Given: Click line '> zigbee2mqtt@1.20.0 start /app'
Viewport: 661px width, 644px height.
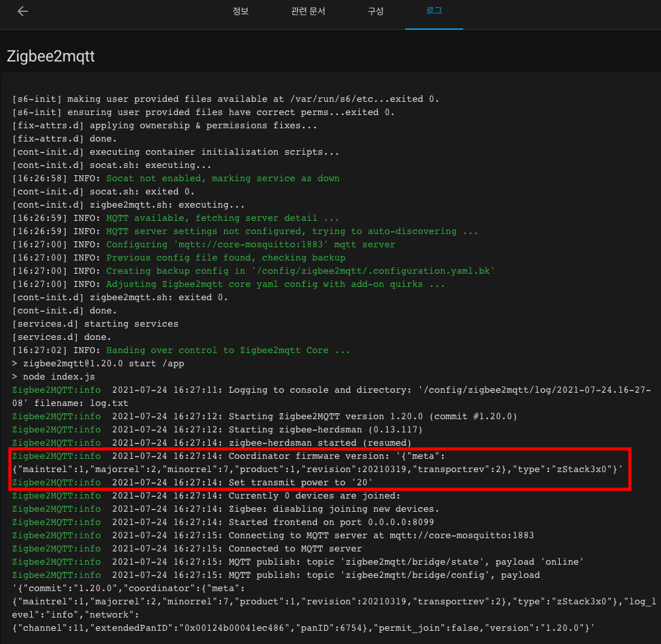Looking at the screenshot, I should pos(98,364).
